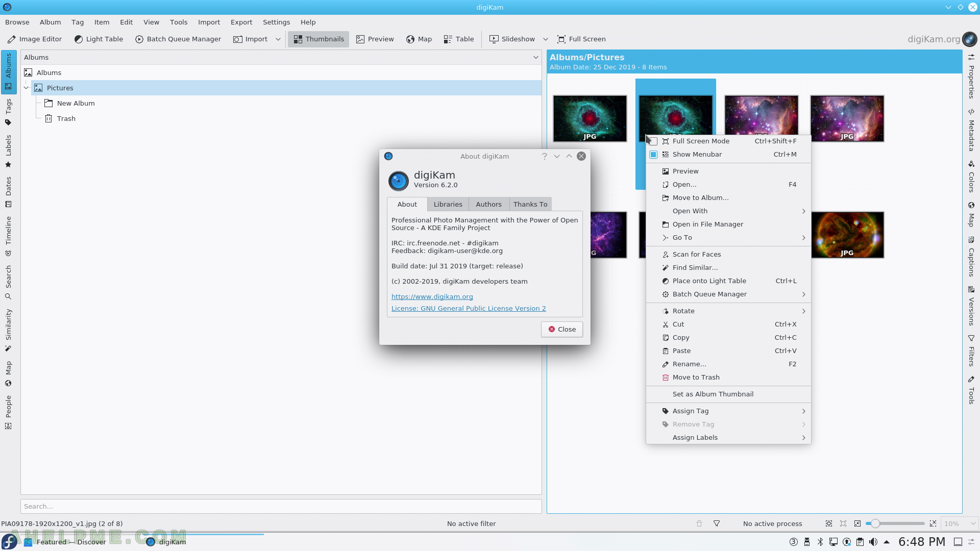
Task: Expand the Assign Labels submenu
Action: [728, 438]
